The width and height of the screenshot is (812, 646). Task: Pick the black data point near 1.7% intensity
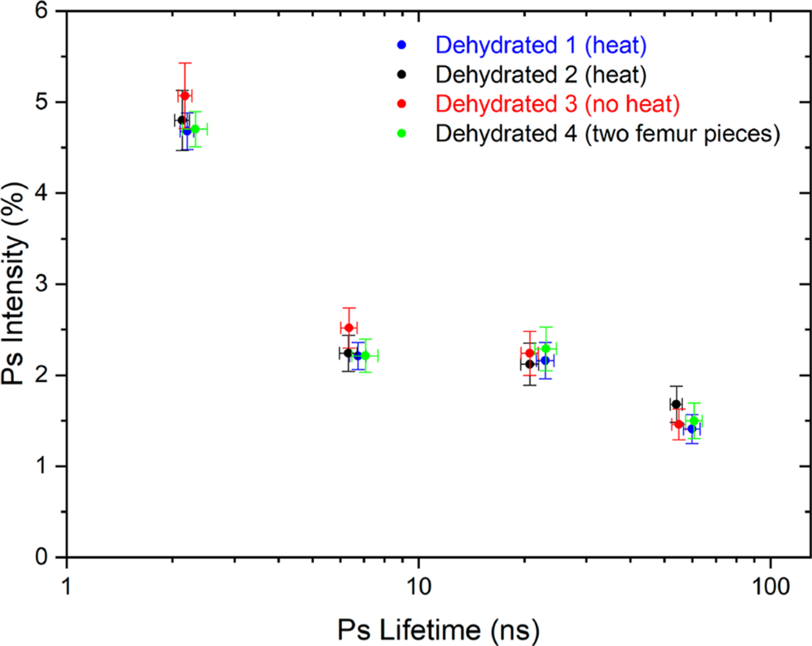tap(676, 404)
